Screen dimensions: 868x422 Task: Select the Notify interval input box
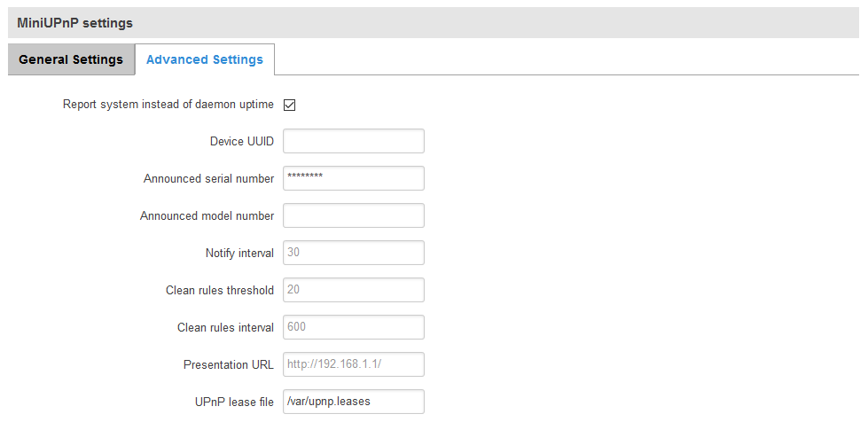pos(353,253)
